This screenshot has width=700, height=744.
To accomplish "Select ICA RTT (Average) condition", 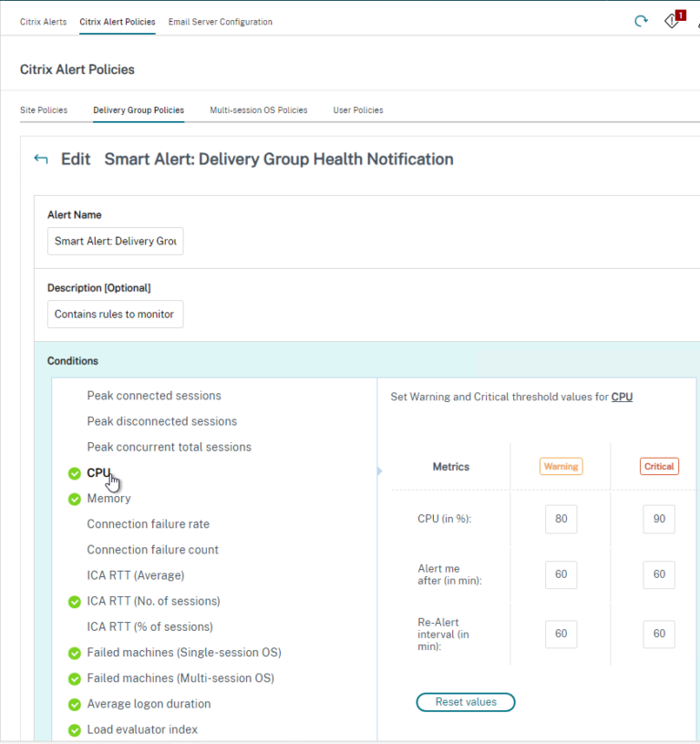I will [135, 575].
